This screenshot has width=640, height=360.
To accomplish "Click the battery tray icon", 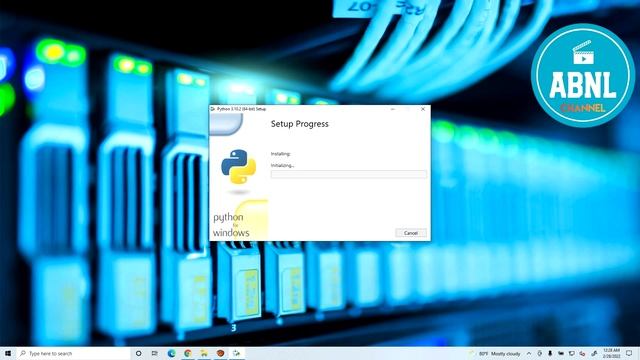I will coord(561,353).
